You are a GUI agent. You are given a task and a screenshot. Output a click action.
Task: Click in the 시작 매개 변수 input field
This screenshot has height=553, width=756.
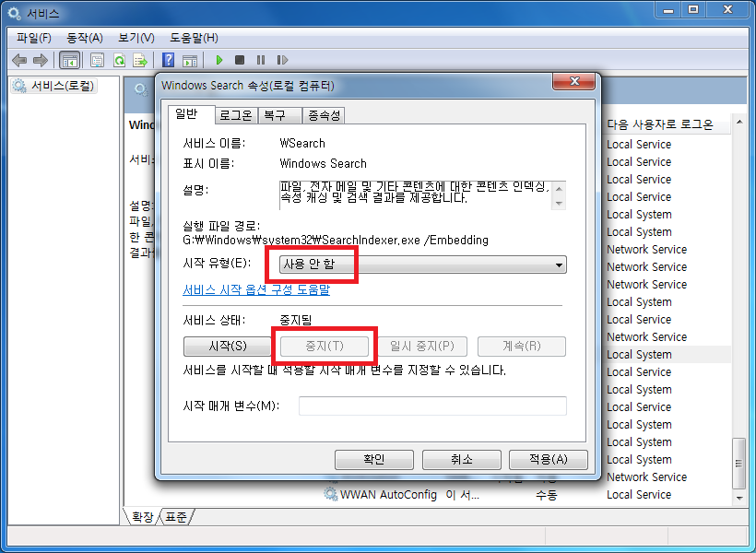click(432, 406)
